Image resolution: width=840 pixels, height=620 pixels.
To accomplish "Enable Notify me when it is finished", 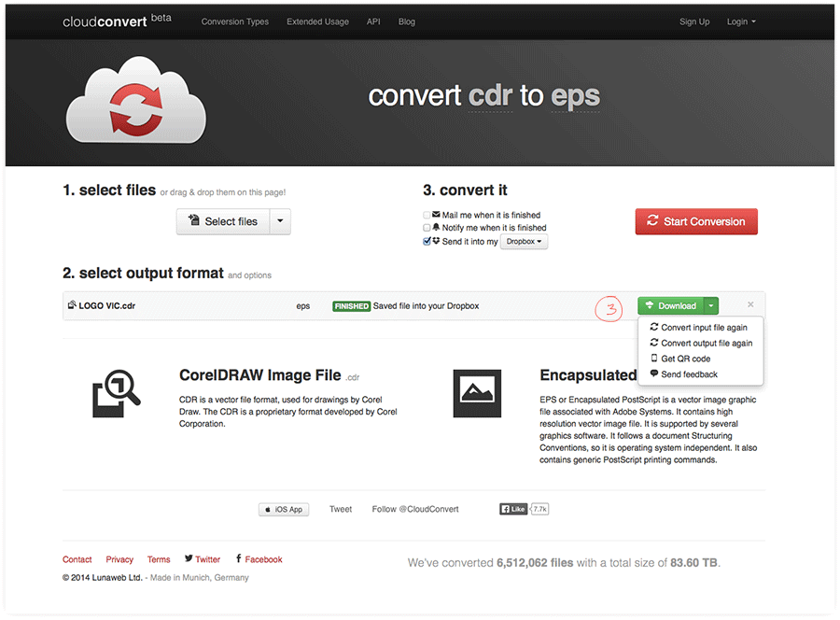I will pos(427,228).
